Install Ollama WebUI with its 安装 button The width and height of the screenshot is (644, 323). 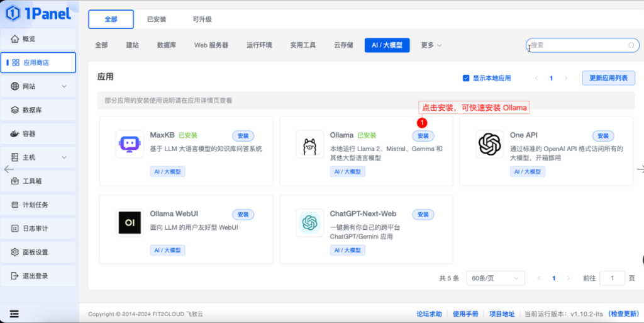(243, 214)
